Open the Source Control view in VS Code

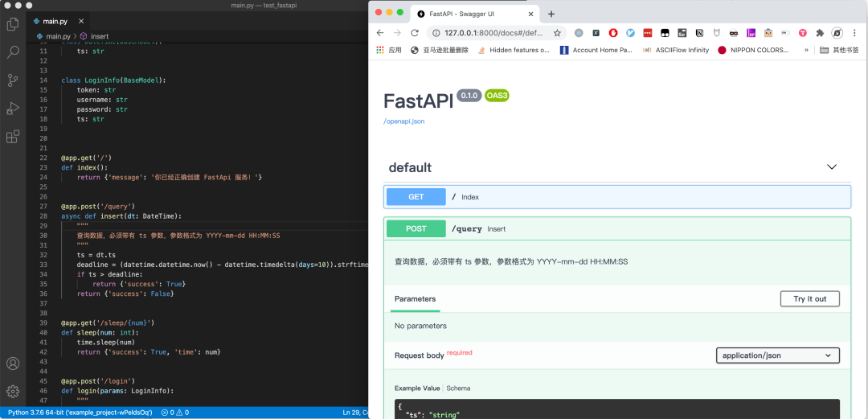point(12,80)
